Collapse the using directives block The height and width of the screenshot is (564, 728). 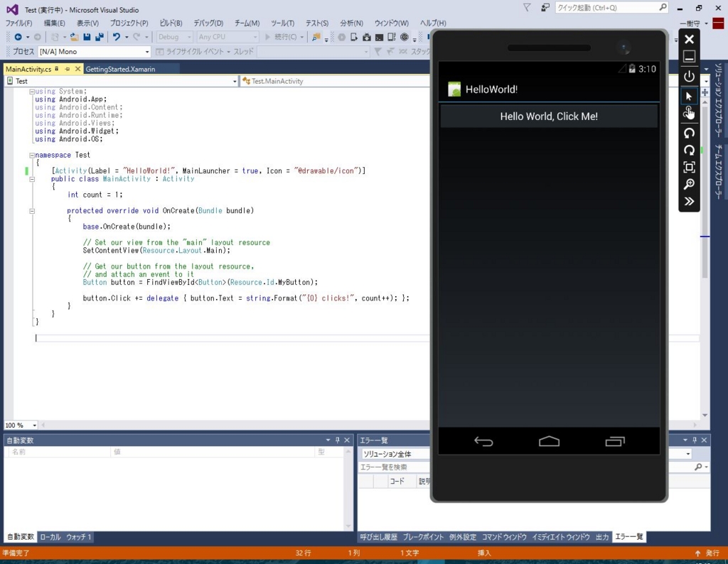point(31,92)
